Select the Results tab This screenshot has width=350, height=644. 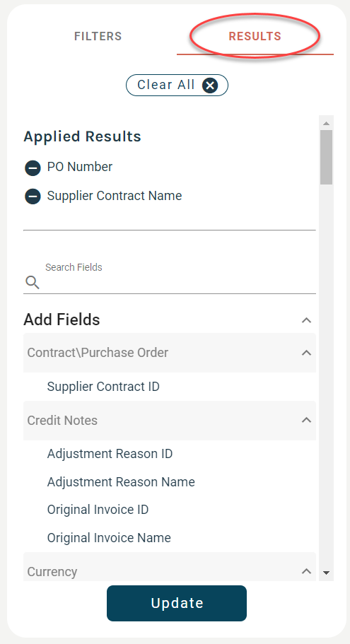pyautogui.click(x=255, y=36)
